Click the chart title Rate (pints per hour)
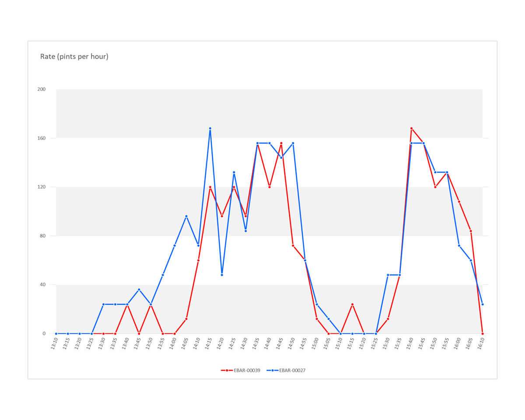Viewport: 525px width, 420px height. point(74,56)
